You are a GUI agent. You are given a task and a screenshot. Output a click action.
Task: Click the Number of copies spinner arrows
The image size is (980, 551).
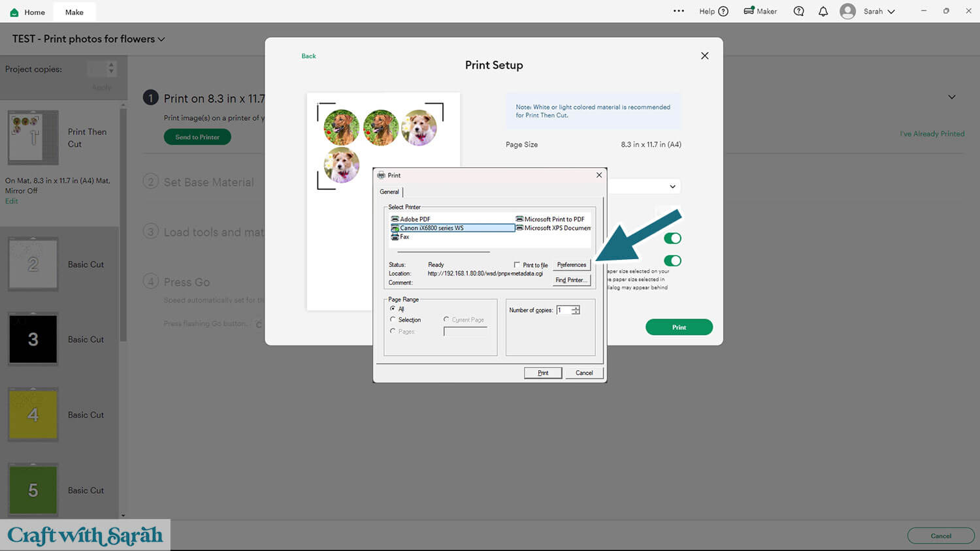576,310
